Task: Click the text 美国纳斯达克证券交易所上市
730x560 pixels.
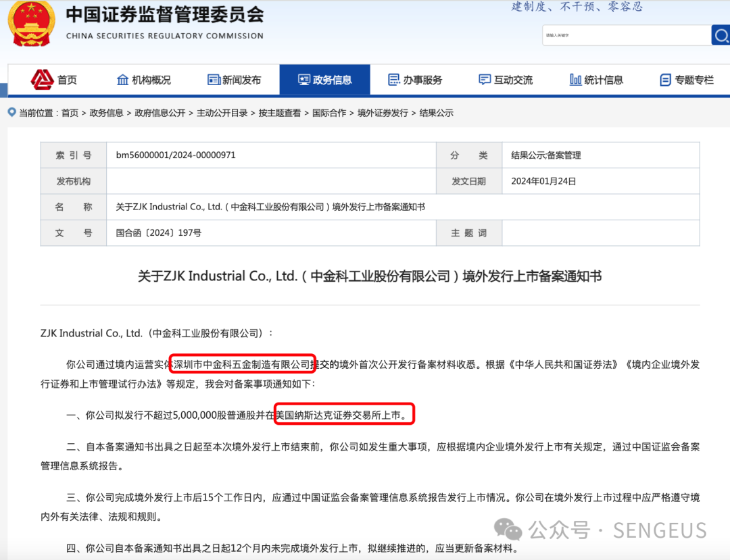Action: 339,415
